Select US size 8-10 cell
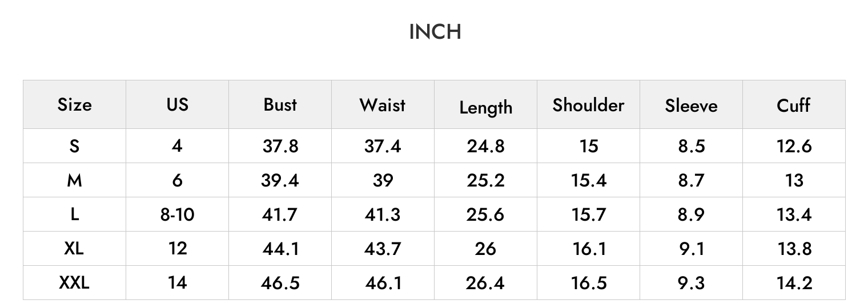 pos(177,214)
